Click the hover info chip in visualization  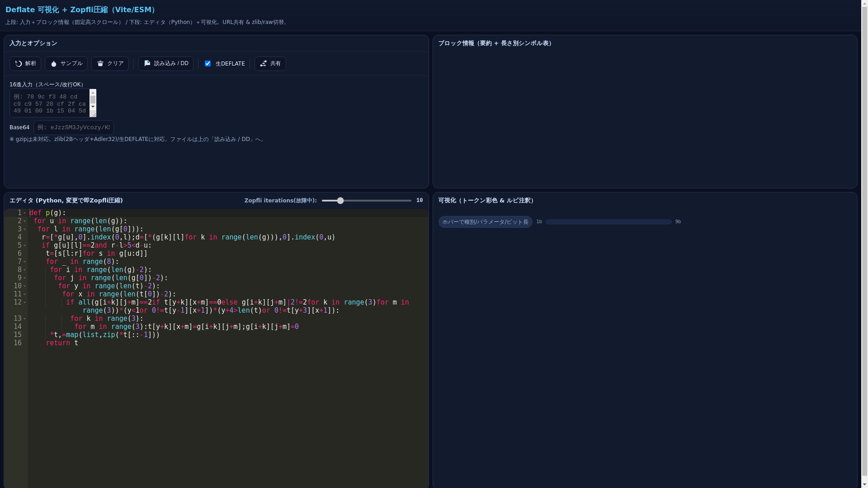(486, 222)
